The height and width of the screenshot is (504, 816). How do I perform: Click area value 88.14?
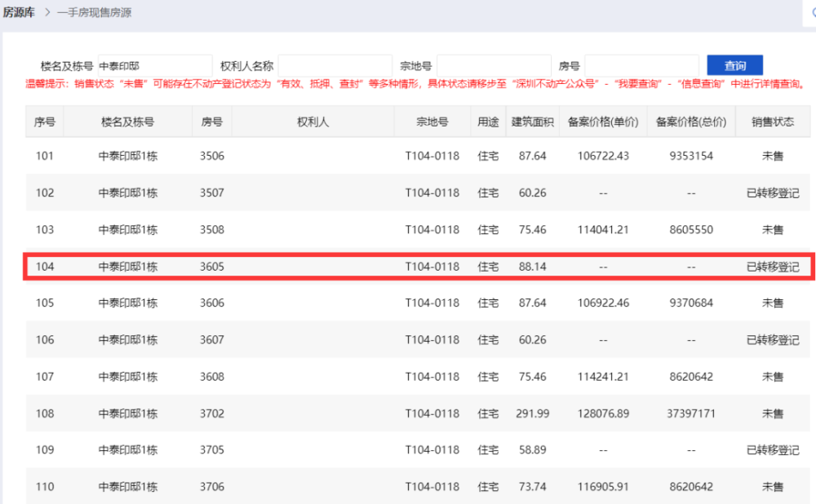pos(532,267)
